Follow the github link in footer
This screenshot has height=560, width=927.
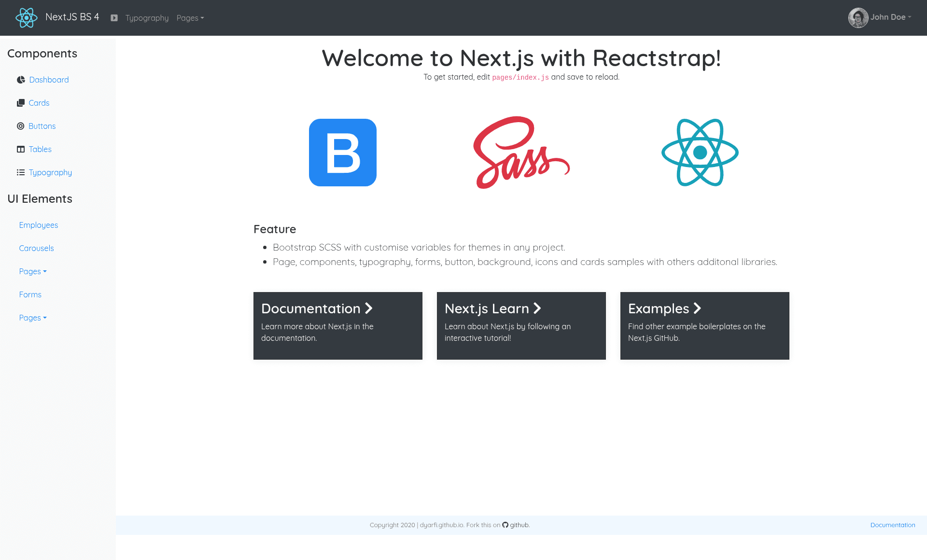click(520, 525)
